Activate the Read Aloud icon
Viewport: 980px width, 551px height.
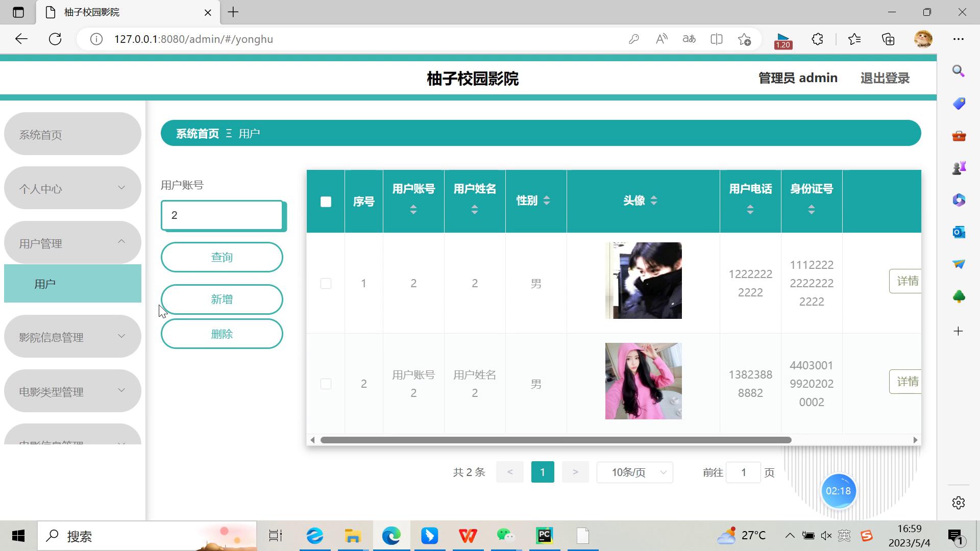(x=661, y=39)
